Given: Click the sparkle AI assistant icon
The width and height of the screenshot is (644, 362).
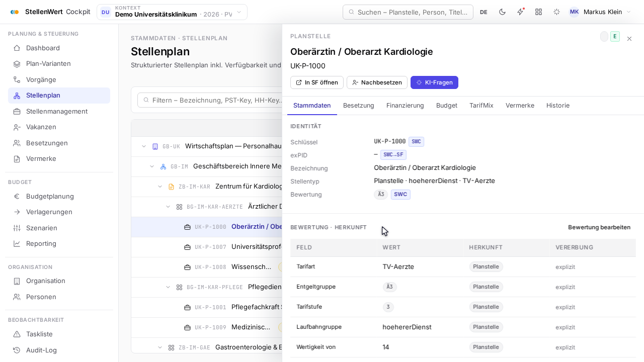Looking at the screenshot, I should pyautogui.click(x=556, y=12).
